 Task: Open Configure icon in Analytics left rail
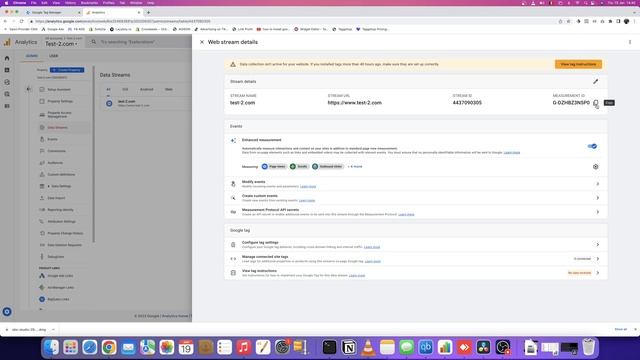click(7, 106)
